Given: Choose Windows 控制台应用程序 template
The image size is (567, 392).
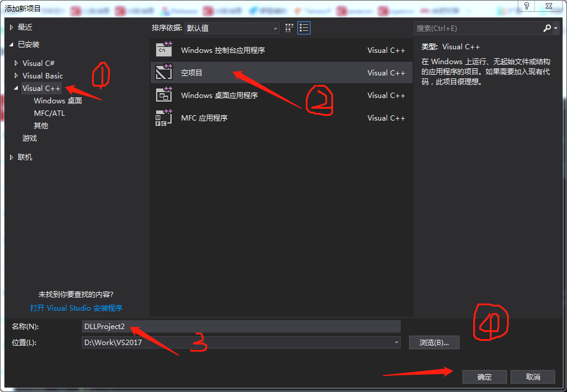Looking at the screenshot, I should 281,50.
